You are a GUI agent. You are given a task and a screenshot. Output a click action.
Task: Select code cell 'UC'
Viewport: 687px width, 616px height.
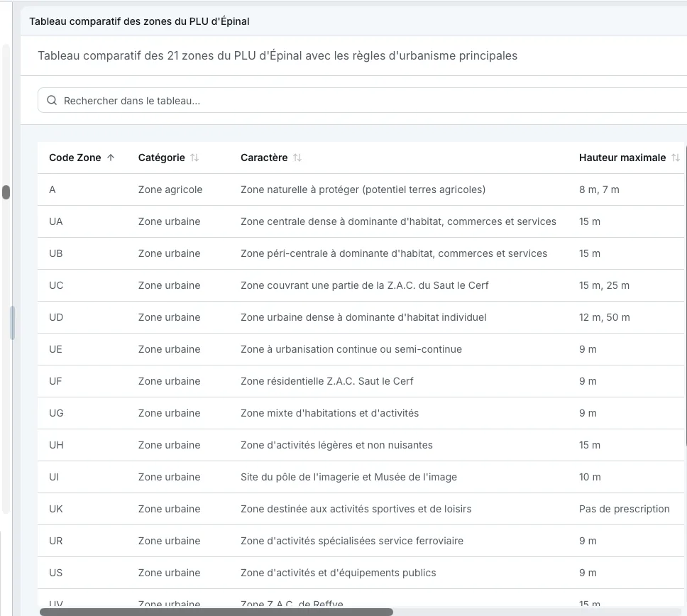pos(56,286)
